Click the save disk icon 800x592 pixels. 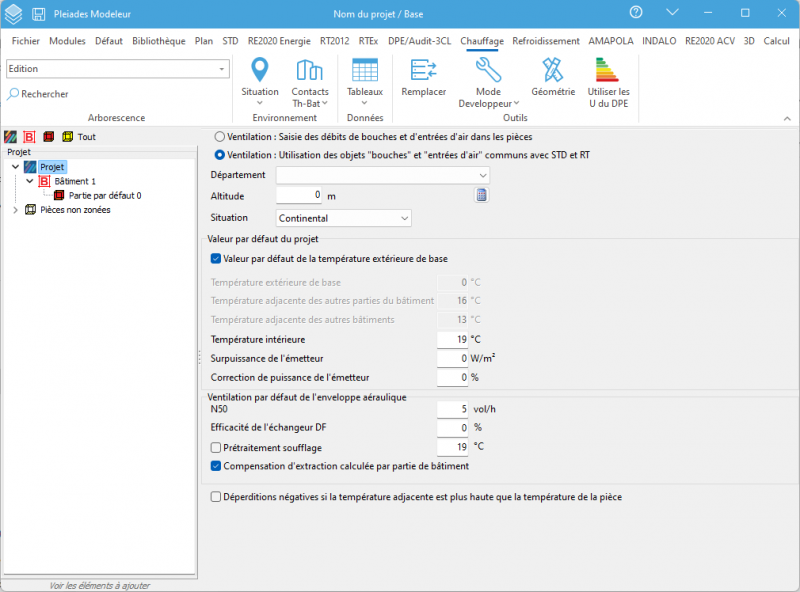click(38, 14)
